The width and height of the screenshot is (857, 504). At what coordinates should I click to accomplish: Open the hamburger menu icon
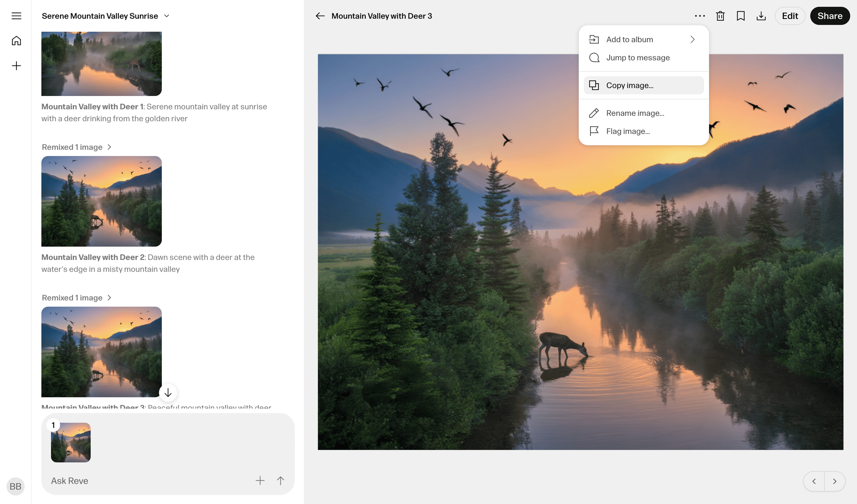[x=16, y=16]
